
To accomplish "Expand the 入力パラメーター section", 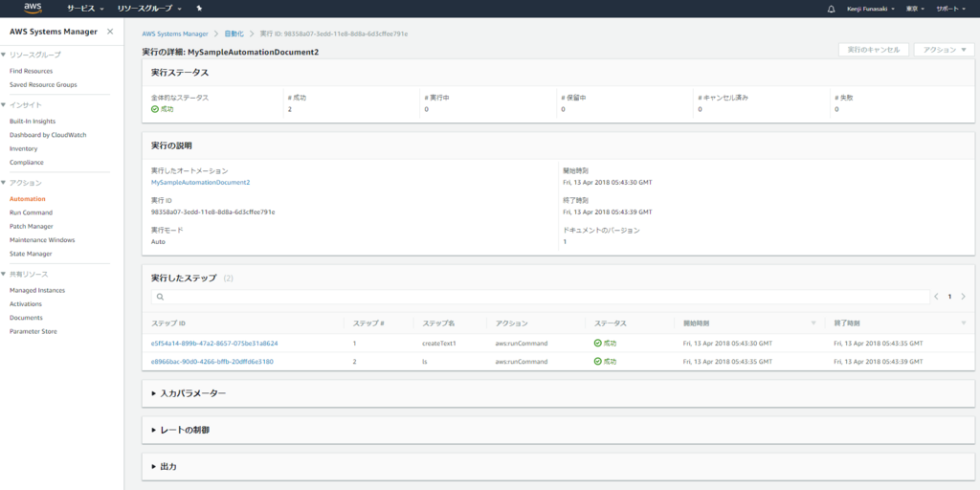I will tap(189, 393).
